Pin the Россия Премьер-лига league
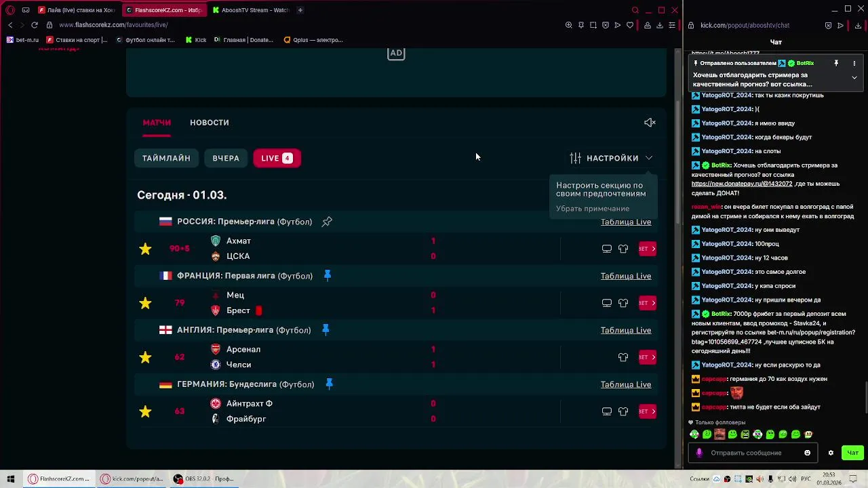 (327, 222)
